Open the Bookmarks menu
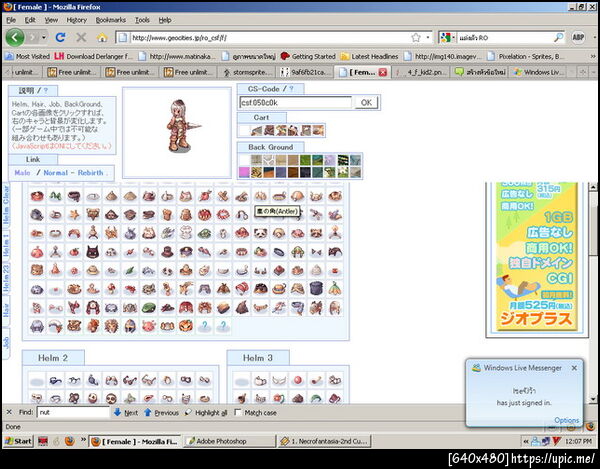The image size is (600, 469). (x=111, y=20)
